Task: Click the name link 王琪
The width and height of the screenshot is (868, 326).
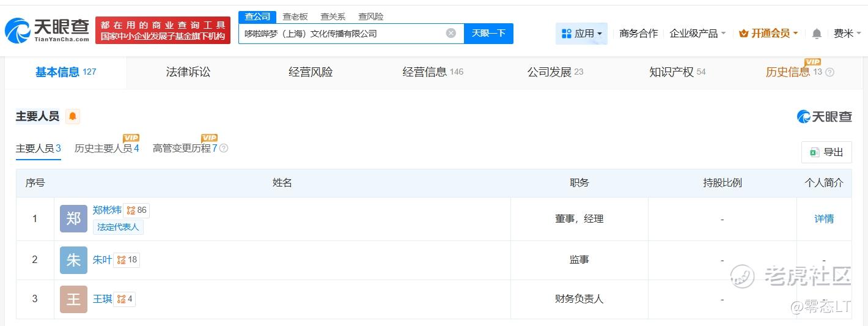Action: (x=102, y=299)
